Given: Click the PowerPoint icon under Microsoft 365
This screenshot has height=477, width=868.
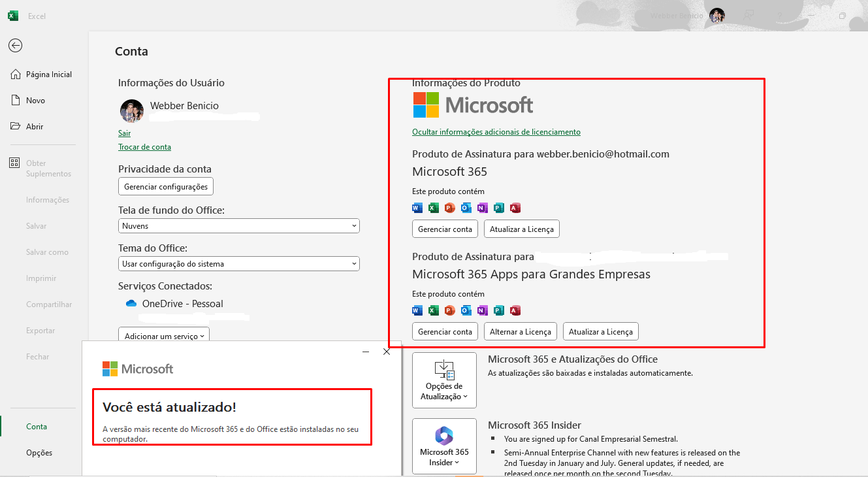Looking at the screenshot, I should (x=449, y=208).
